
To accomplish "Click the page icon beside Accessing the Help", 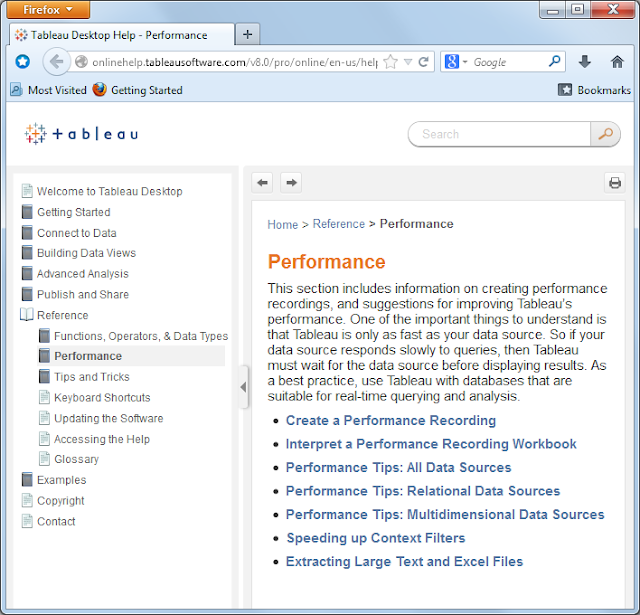I will point(44,439).
